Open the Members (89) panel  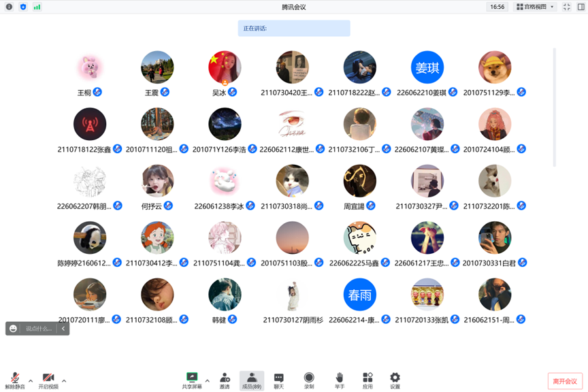(252, 380)
